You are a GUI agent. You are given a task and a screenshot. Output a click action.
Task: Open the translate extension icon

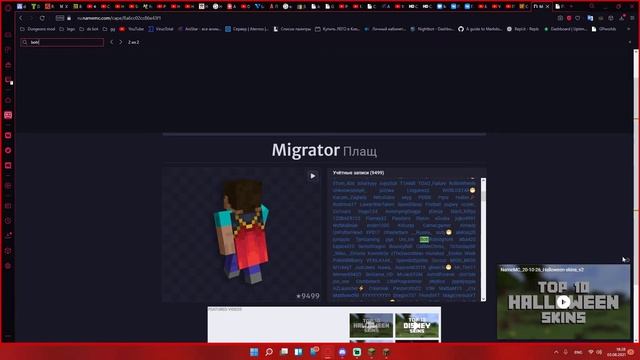(590, 18)
